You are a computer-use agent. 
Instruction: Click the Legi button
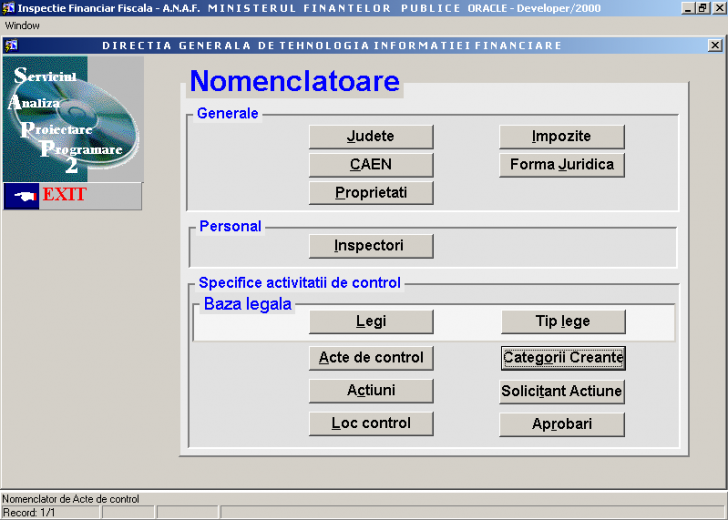[370, 322]
